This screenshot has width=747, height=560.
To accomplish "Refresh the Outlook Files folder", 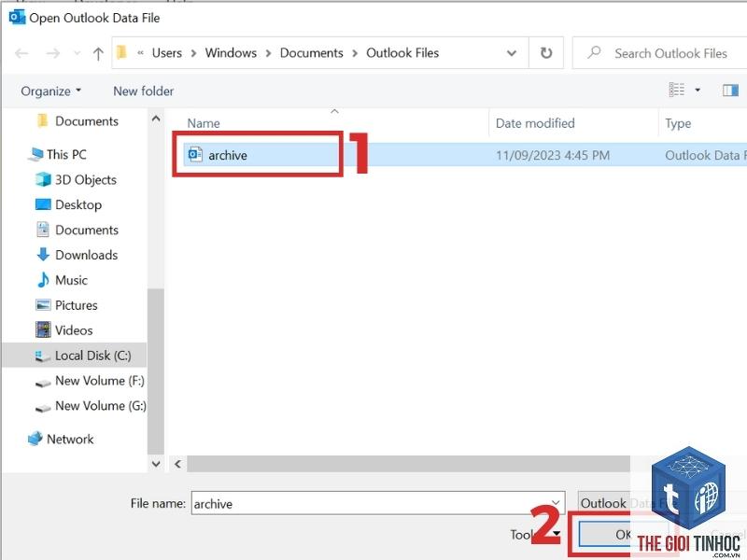I will point(546,53).
